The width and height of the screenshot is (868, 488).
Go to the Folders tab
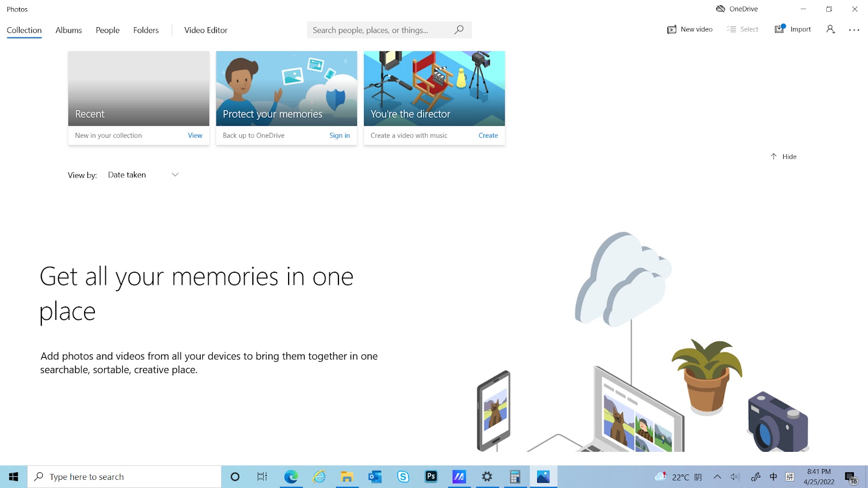(x=146, y=30)
